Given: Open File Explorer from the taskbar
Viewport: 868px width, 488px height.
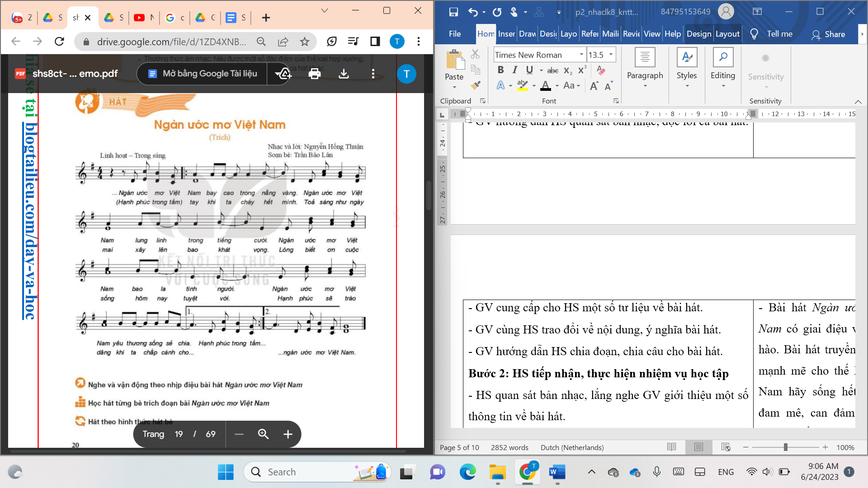Looking at the screenshot, I should [x=498, y=472].
